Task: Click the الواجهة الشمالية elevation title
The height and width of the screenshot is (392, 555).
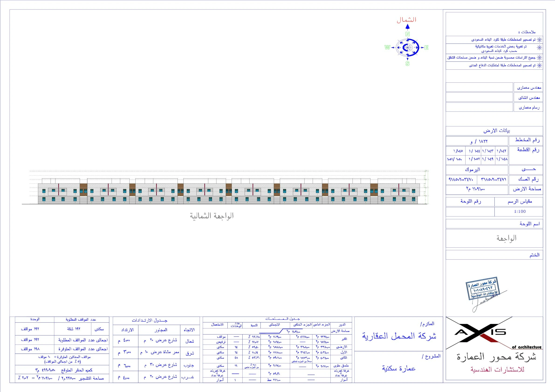Action: point(212,216)
